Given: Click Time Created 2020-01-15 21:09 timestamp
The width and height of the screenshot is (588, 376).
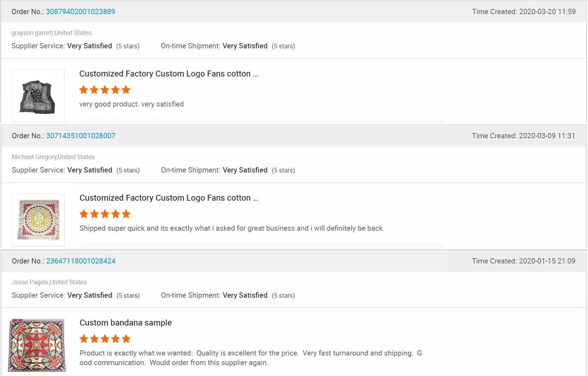Looking at the screenshot, I should pyautogui.click(x=523, y=261).
